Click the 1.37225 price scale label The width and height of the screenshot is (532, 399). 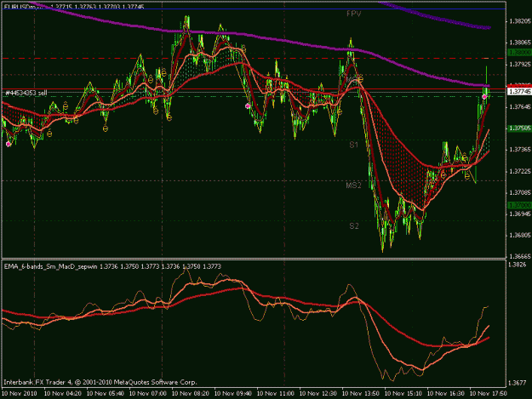click(519, 171)
